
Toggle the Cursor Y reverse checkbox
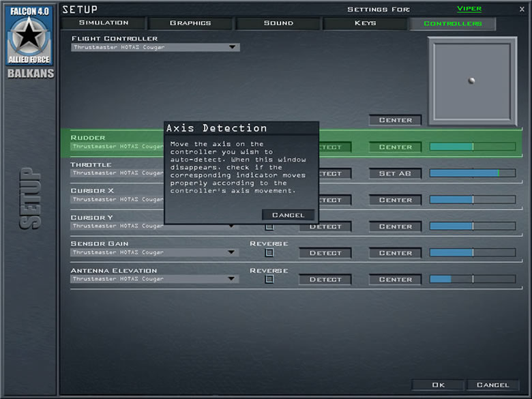(x=269, y=226)
